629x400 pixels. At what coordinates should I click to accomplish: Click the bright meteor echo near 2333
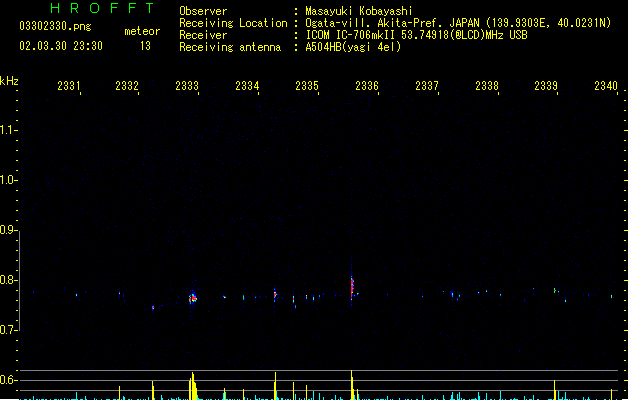click(x=193, y=298)
